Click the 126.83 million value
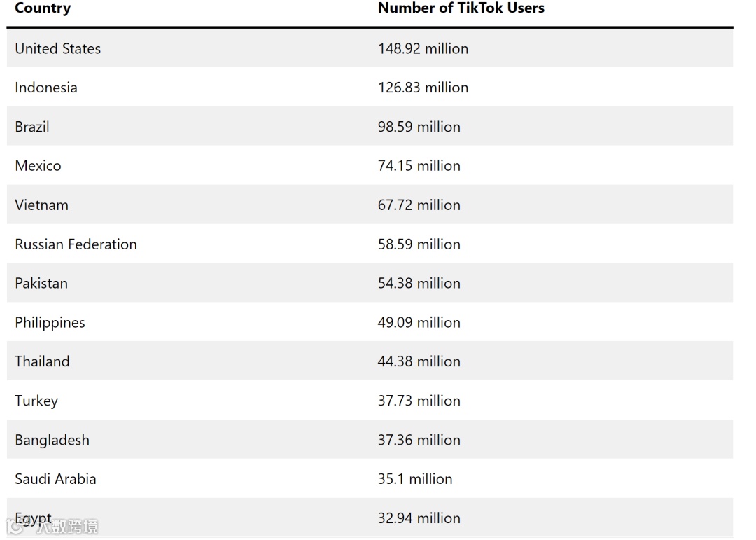 coord(423,88)
